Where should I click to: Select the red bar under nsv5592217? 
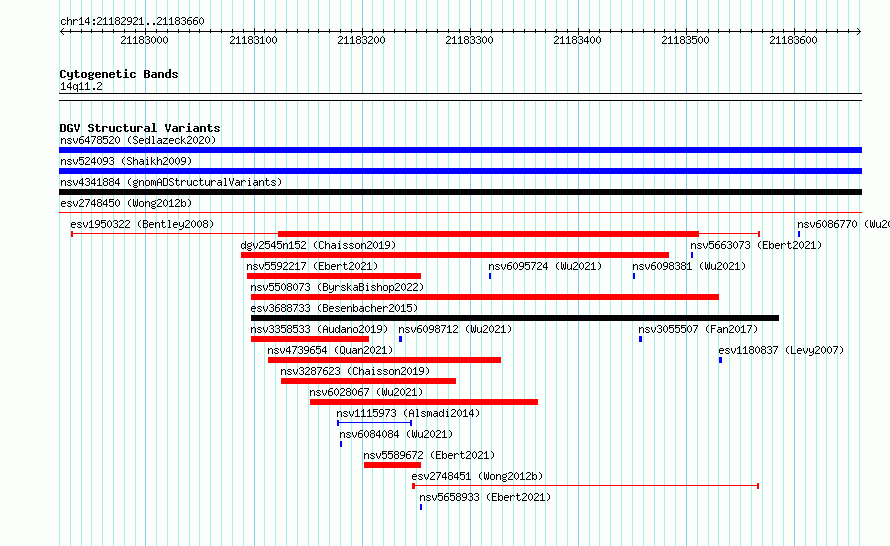point(334,276)
